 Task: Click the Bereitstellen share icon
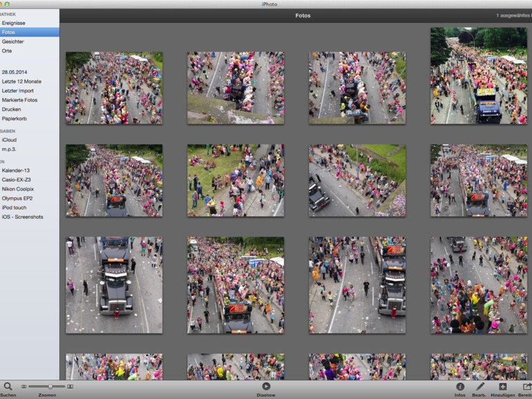click(x=527, y=387)
